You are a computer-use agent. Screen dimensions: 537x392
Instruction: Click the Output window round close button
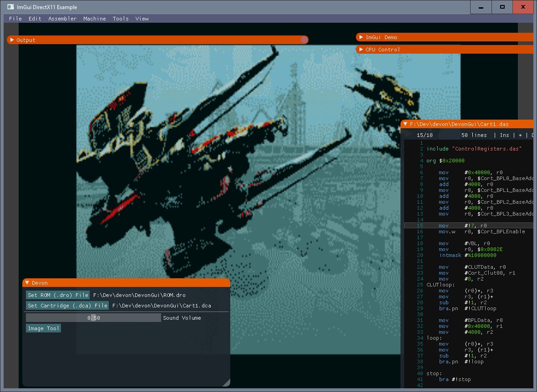pyautogui.click(x=304, y=40)
